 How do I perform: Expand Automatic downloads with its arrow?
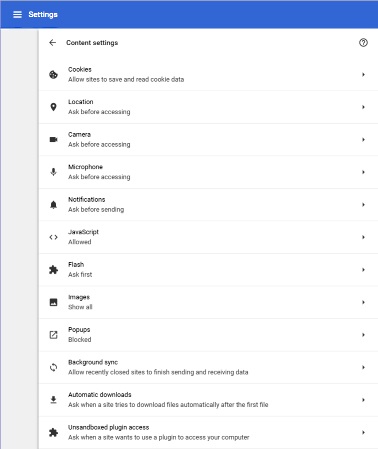click(363, 400)
